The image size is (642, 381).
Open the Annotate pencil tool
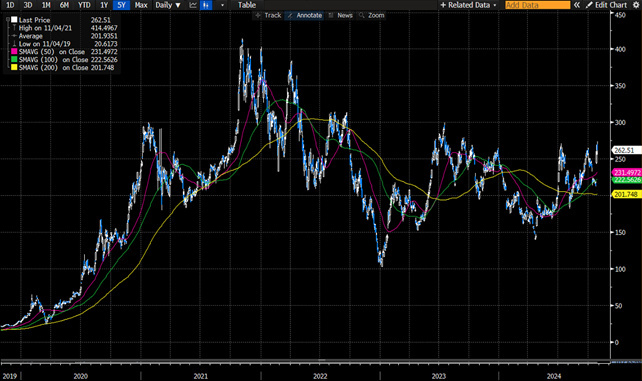tap(304, 15)
